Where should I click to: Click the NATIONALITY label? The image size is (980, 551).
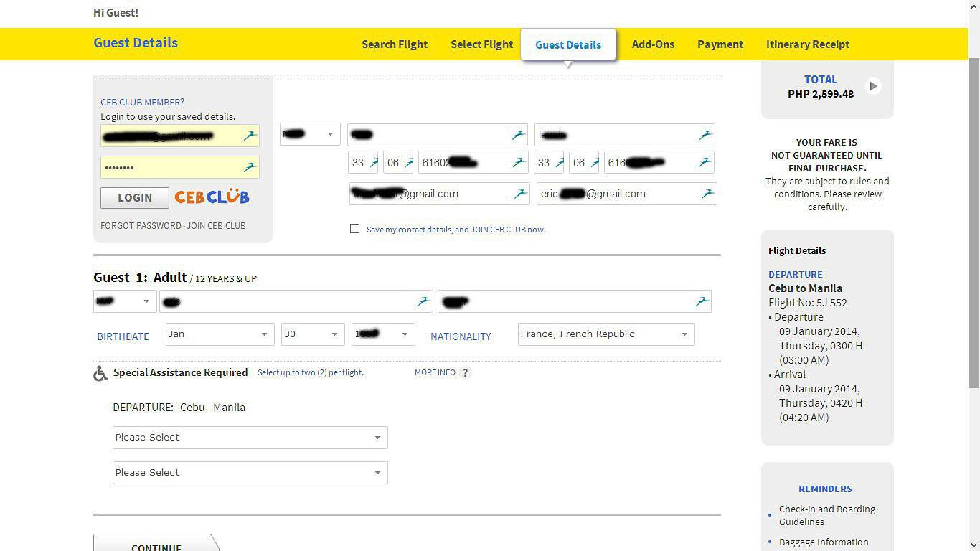[x=461, y=336]
